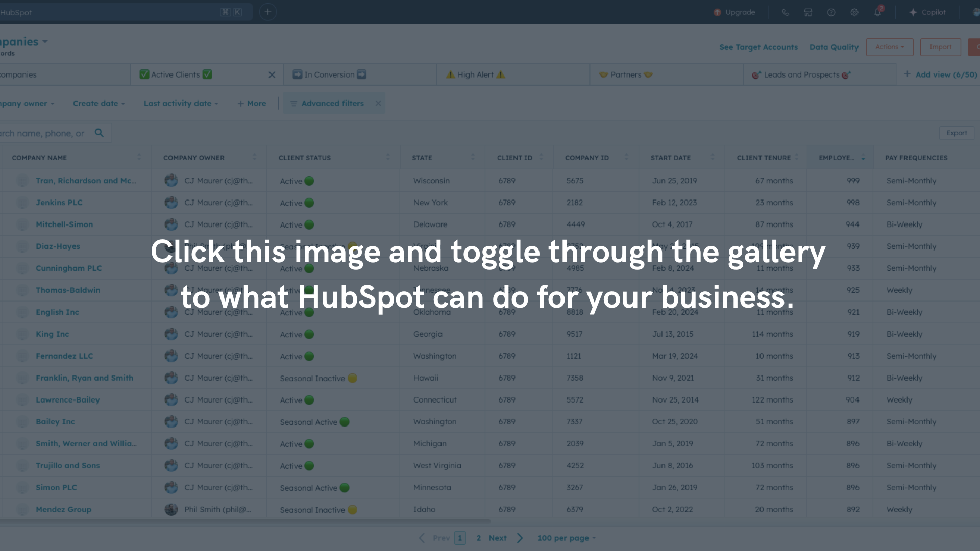Select the Jenkins PLC row checkbox
The height and width of the screenshot is (551, 980).
[x=22, y=203]
